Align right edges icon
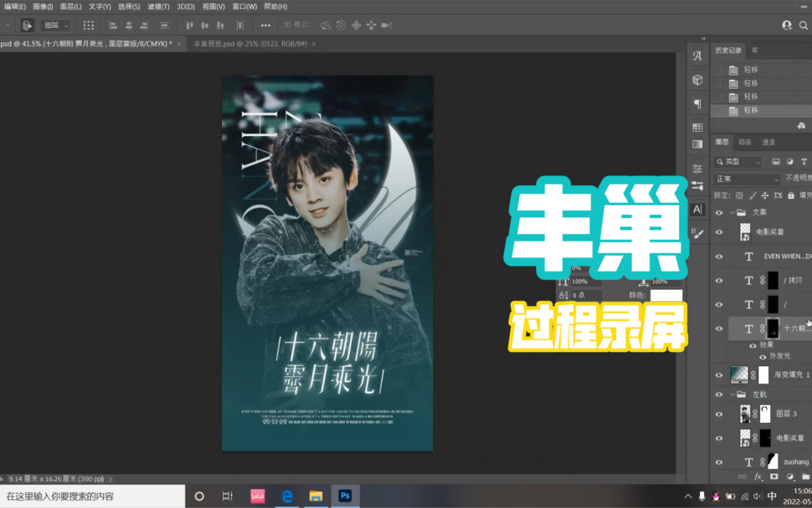Image resolution: width=812 pixels, height=508 pixels. (x=144, y=25)
